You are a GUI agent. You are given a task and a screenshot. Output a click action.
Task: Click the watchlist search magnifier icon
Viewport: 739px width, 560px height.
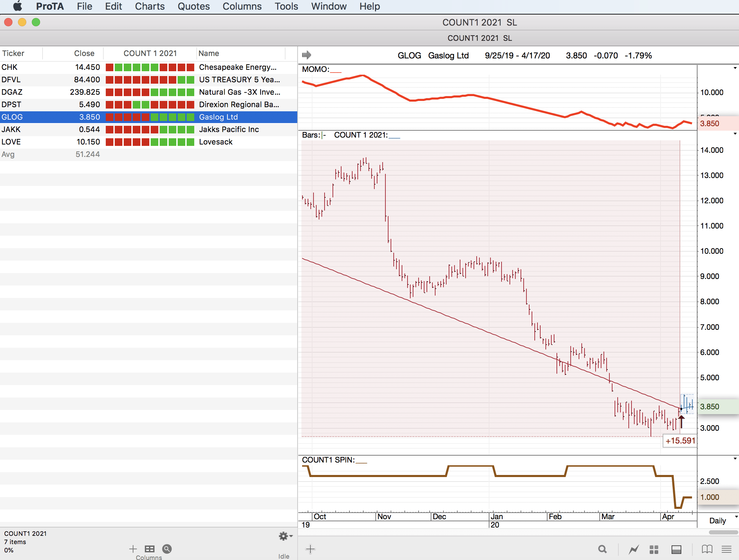[167, 549]
